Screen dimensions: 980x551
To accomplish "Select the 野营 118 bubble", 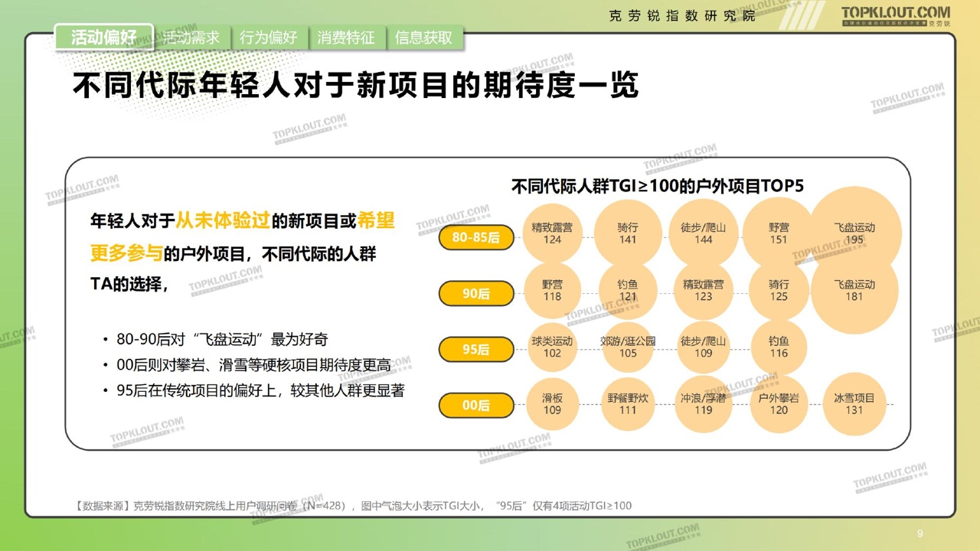I will [x=552, y=290].
